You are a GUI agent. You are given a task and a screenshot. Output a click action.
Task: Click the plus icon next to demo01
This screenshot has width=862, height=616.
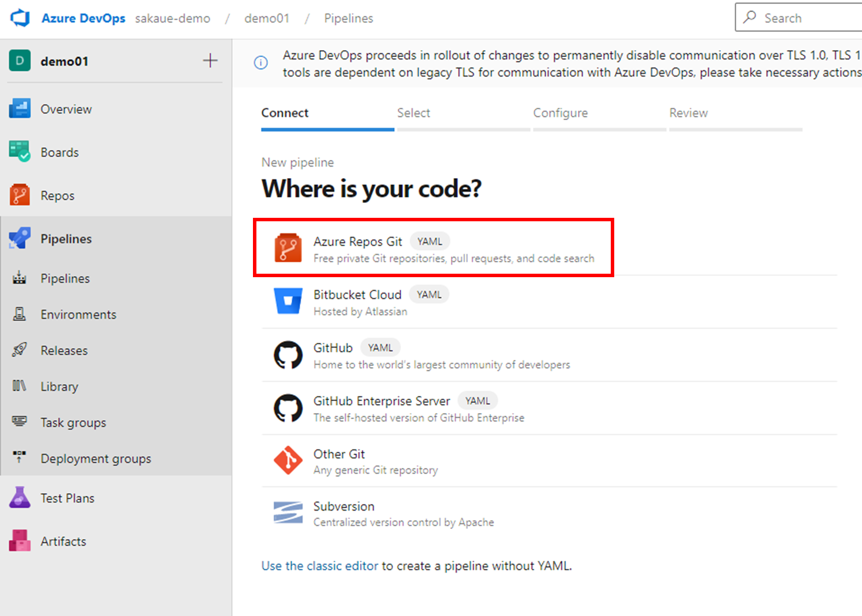coord(210,61)
